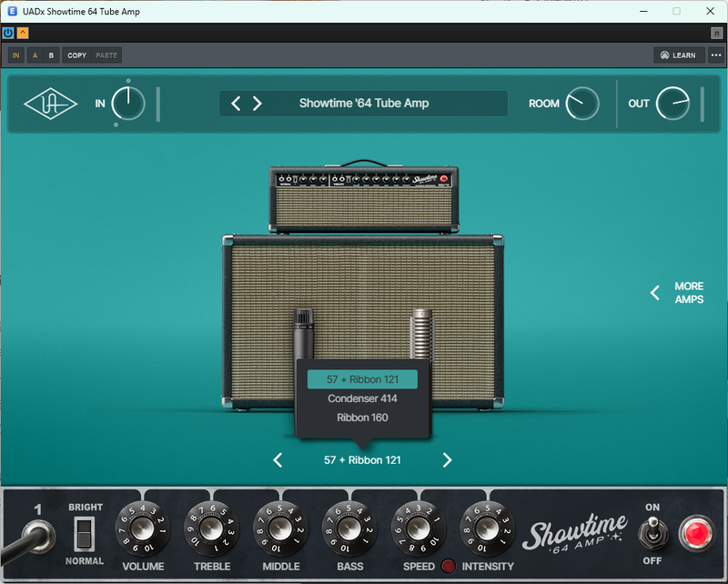Toggle the BRIGHT/NORMAL switch
The image size is (728, 584).
tap(85, 533)
